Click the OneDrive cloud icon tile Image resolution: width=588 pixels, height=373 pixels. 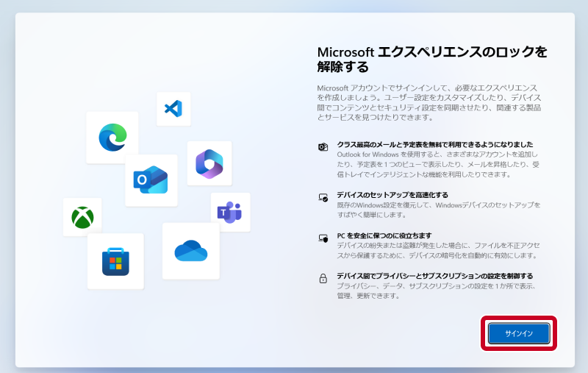pos(191,251)
